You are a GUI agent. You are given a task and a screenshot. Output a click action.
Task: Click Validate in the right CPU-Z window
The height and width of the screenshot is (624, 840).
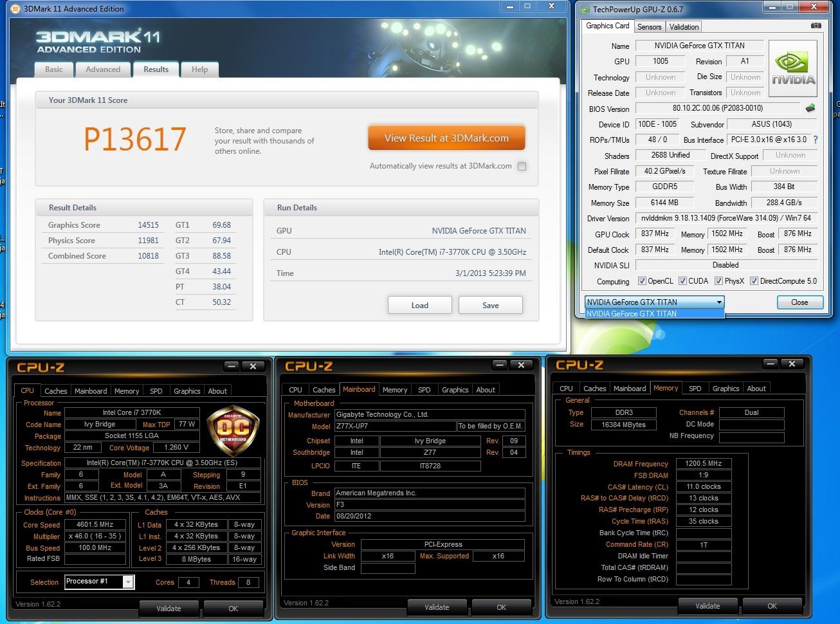click(708, 606)
